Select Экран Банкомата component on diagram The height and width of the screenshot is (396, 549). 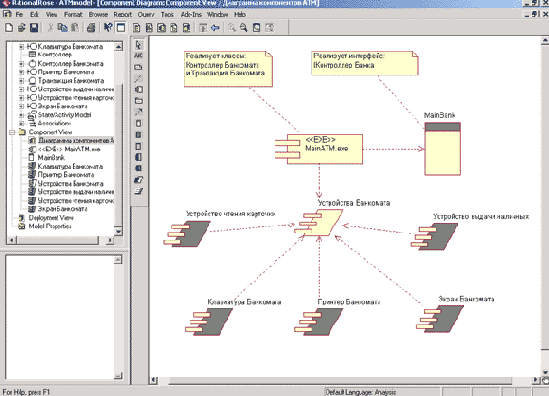point(440,319)
